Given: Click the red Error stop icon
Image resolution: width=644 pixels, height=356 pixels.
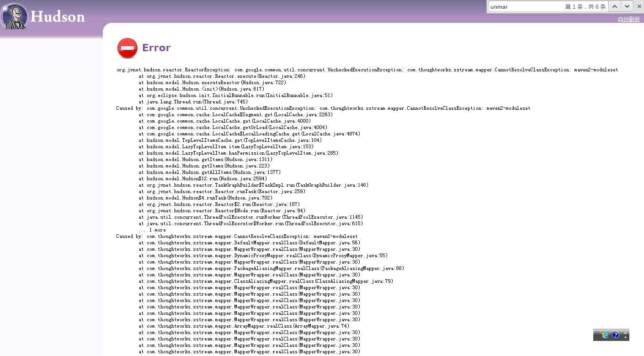Looking at the screenshot, I should point(128,48).
